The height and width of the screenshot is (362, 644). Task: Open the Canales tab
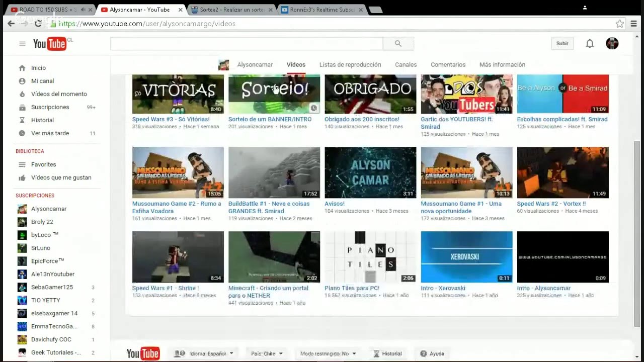(x=406, y=65)
